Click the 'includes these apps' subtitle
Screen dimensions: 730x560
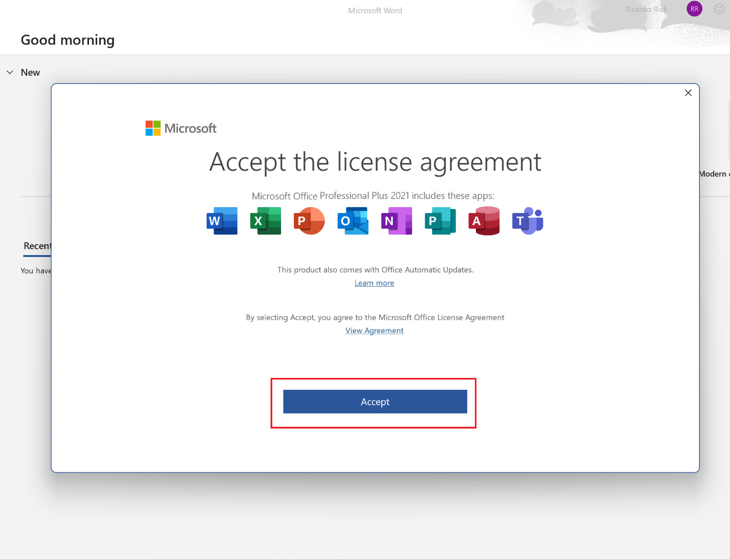(373, 196)
